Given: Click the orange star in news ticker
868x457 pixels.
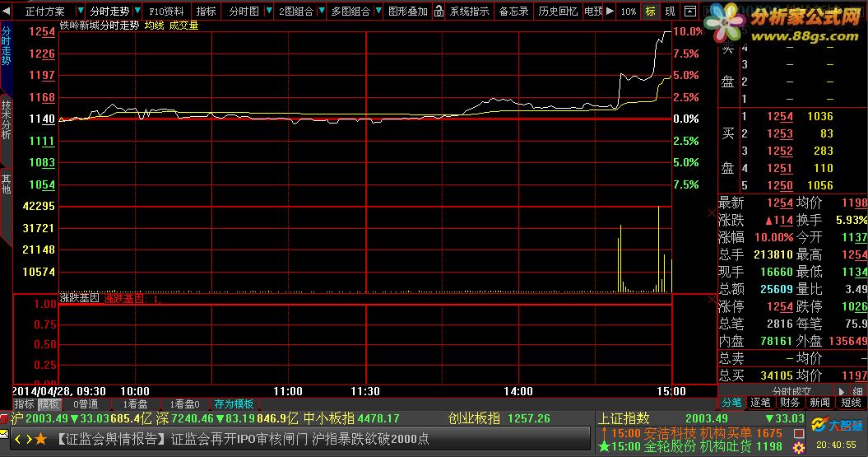Looking at the screenshot, I should click(41, 439).
